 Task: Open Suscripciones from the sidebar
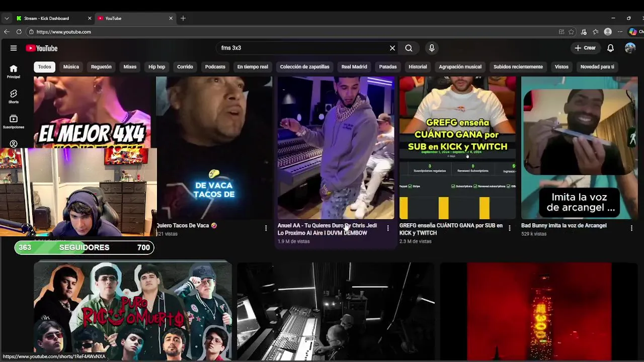(14, 122)
